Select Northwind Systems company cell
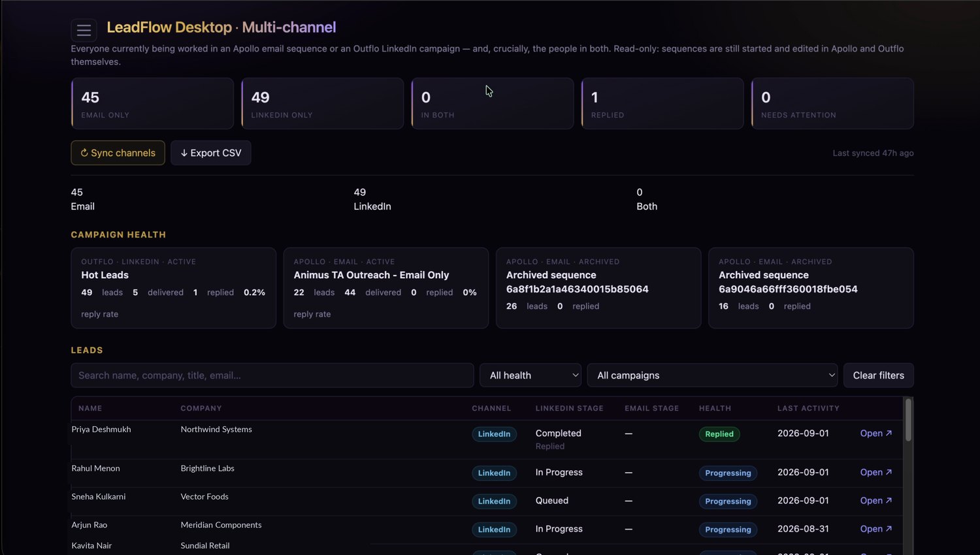 216,430
